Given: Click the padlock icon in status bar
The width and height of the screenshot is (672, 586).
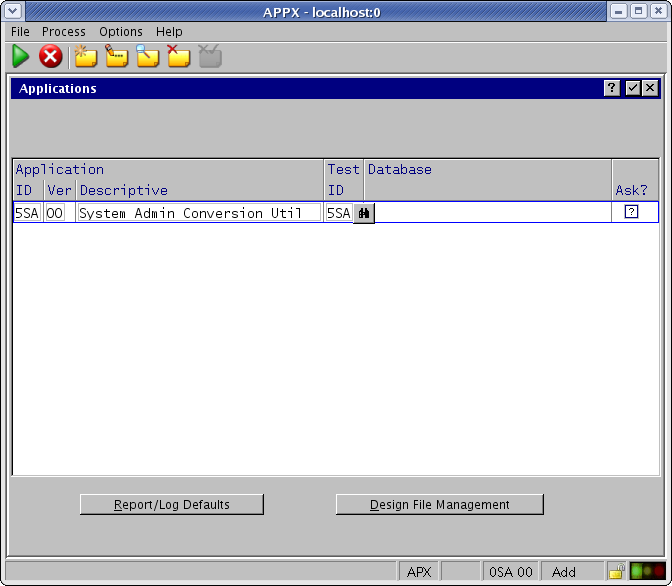Looking at the screenshot, I should [x=616, y=572].
